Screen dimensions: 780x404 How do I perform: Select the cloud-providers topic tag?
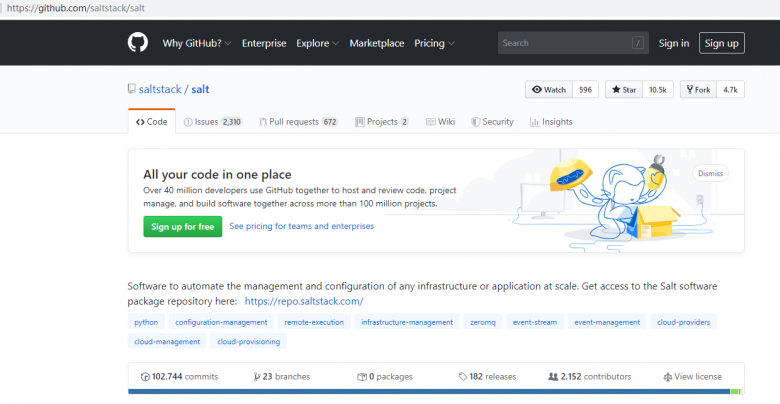[x=683, y=322]
